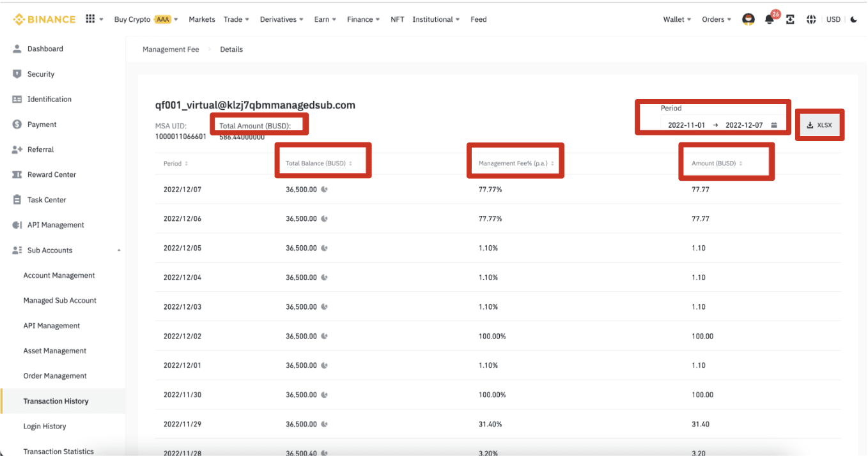Sort by Total Balance (BUSD) column

pos(319,163)
